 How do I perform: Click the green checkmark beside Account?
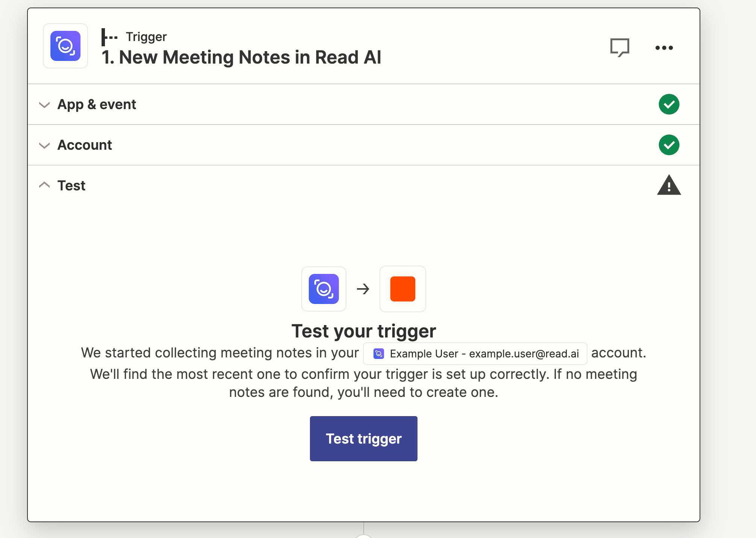pyautogui.click(x=669, y=145)
